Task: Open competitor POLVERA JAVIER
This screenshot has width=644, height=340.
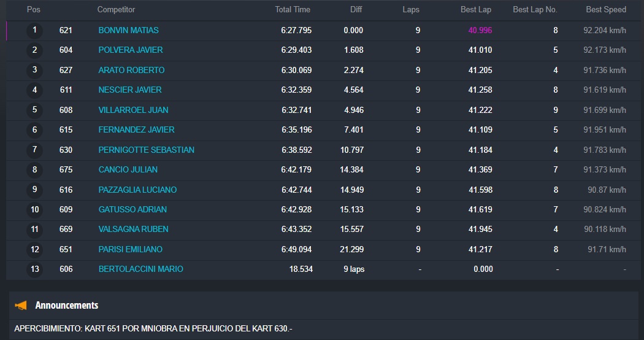Action: click(131, 50)
